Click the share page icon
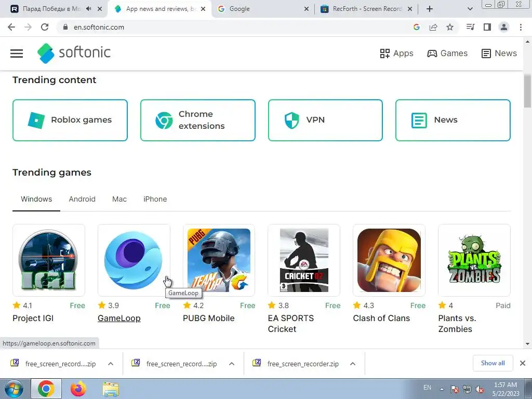Viewport: 532px width, 399px height. 433,27
